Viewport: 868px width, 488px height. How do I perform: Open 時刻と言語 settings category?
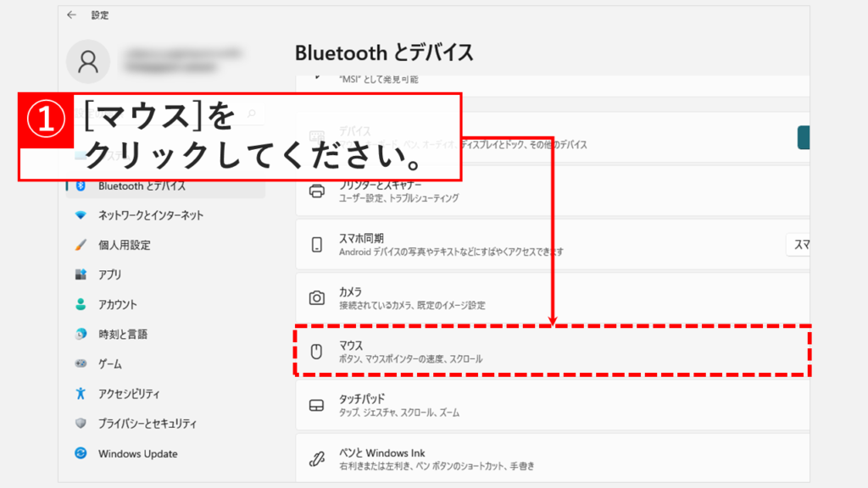[x=165, y=334]
